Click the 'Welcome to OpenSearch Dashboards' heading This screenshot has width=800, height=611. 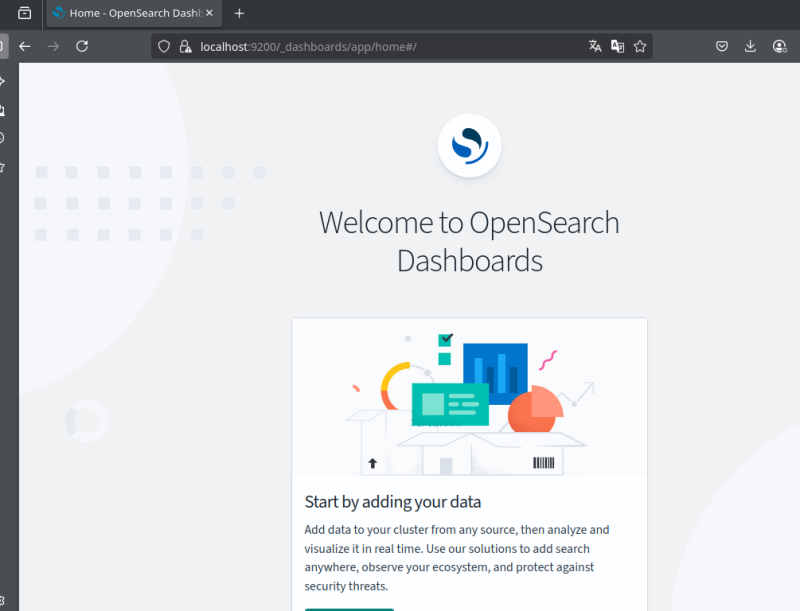[469, 242]
